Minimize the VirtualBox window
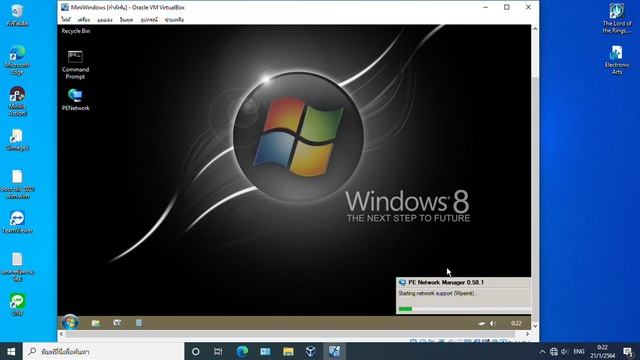The image size is (640, 360). coord(485,7)
